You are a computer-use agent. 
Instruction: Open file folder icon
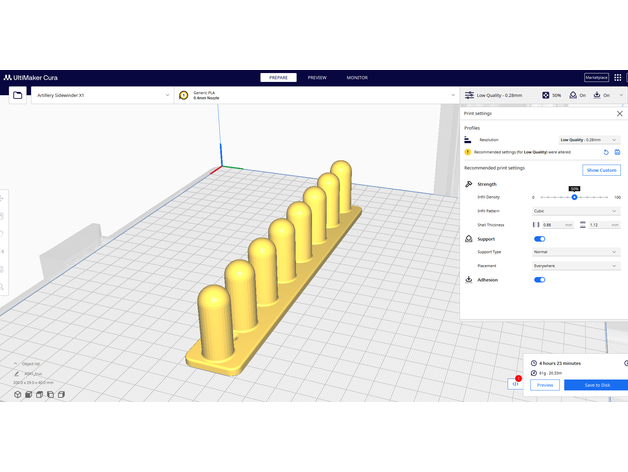(18, 95)
